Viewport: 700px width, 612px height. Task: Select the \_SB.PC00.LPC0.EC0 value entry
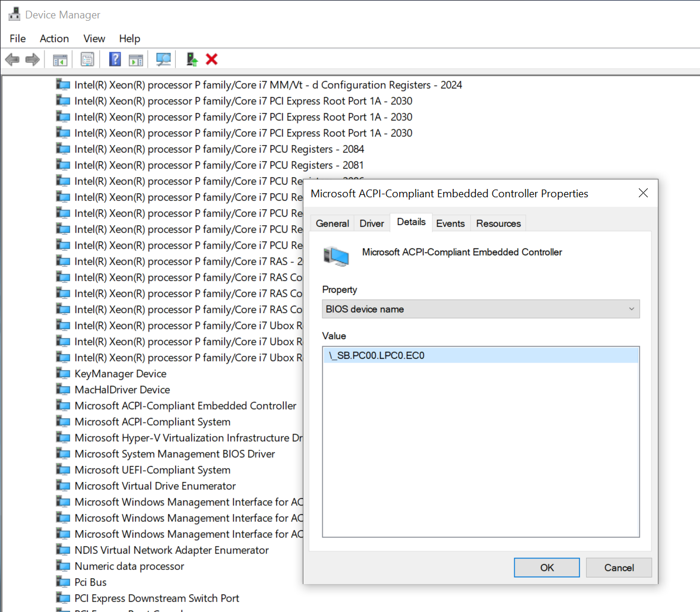pyautogui.click(x=377, y=356)
